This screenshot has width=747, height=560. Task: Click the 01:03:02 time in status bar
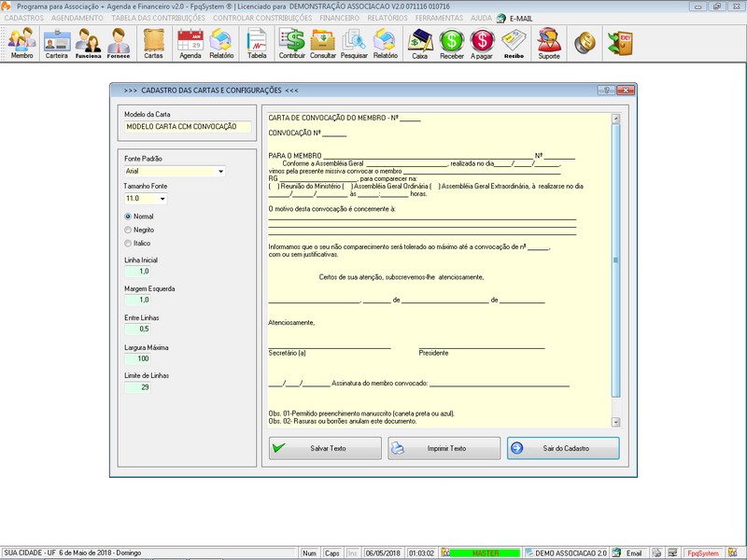pos(421,553)
